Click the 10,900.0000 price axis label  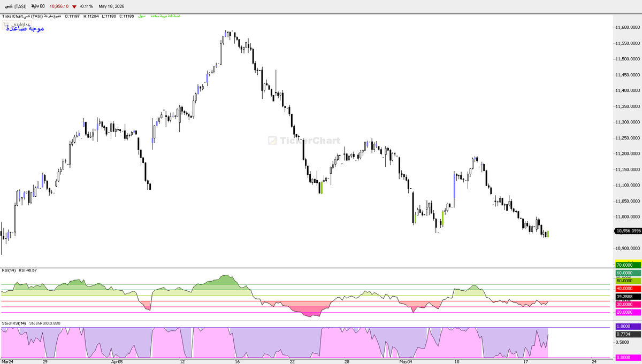pos(628,249)
